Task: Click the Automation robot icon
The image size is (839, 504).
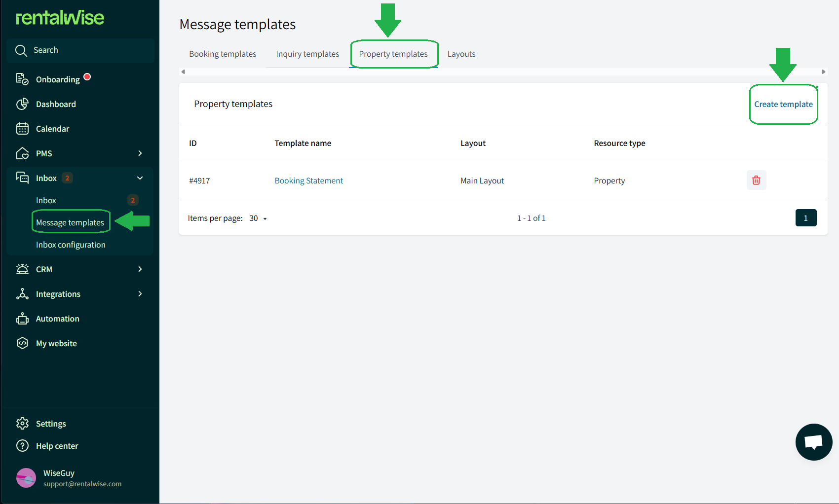Action: click(22, 319)
